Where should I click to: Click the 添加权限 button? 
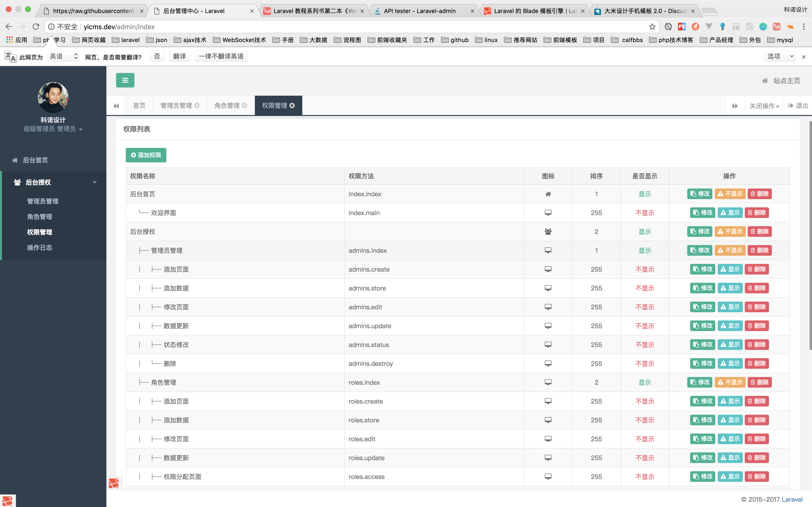coord(146,155)
